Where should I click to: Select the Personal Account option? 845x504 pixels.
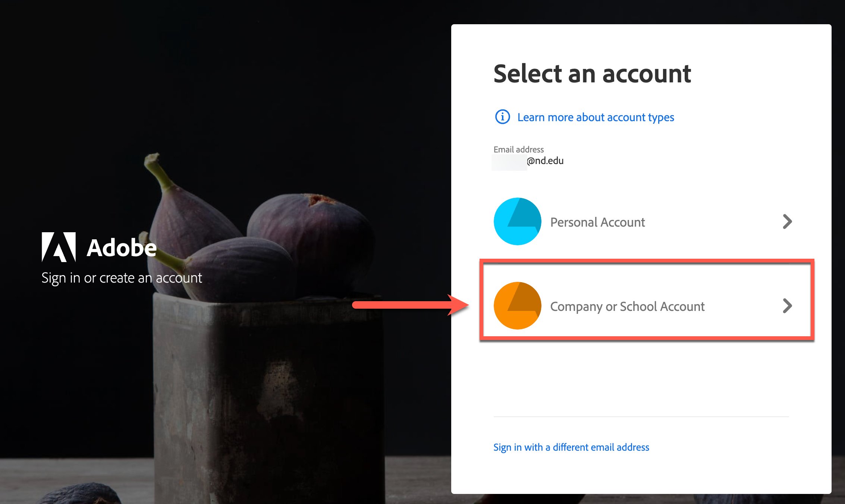point(597,222)
